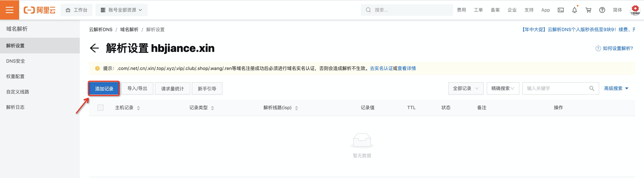644x178 pixels.
Task: Open the Cloud Shell terminal icon
Action: click(x=561, y=10)
